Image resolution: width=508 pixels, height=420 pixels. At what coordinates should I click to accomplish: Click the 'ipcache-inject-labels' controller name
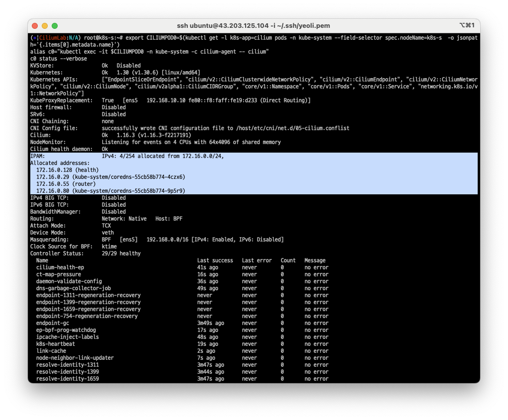[x=68, y=337]
